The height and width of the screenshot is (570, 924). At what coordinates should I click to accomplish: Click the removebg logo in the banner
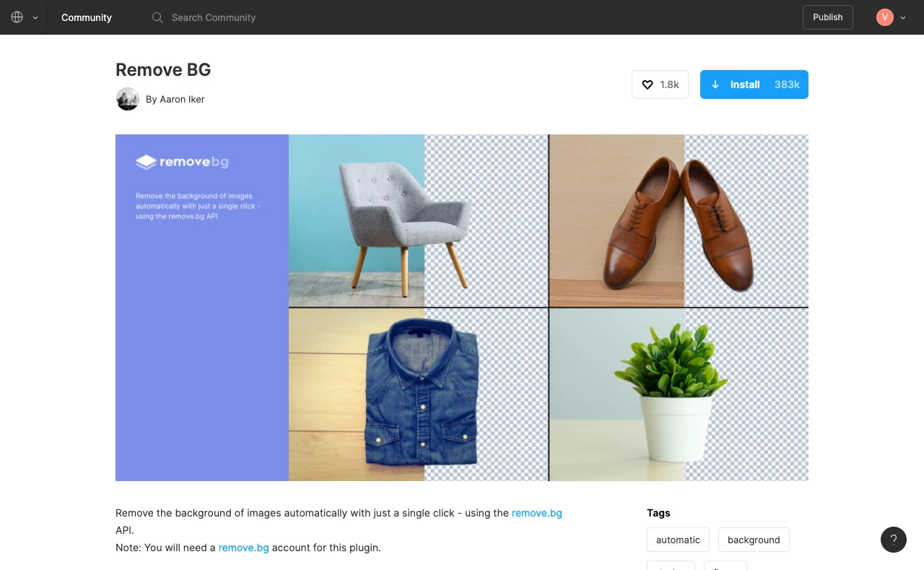click(x=182, y=162)
